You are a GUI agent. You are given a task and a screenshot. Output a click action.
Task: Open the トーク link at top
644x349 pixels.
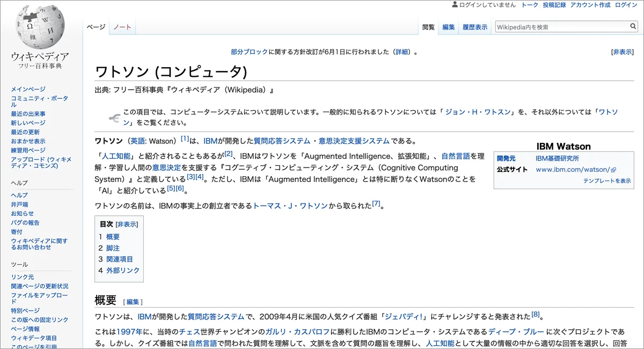pos(530,5)
